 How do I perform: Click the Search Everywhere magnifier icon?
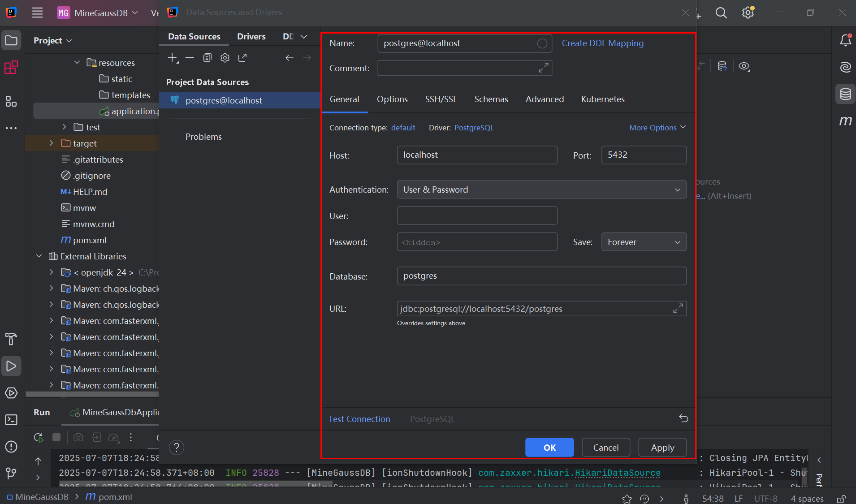(x=721, y=13)
